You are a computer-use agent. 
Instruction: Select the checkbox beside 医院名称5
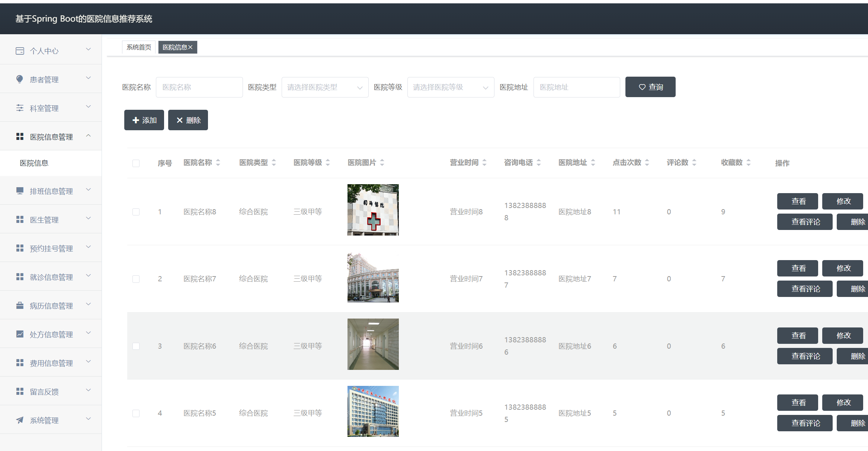point(136,413)
